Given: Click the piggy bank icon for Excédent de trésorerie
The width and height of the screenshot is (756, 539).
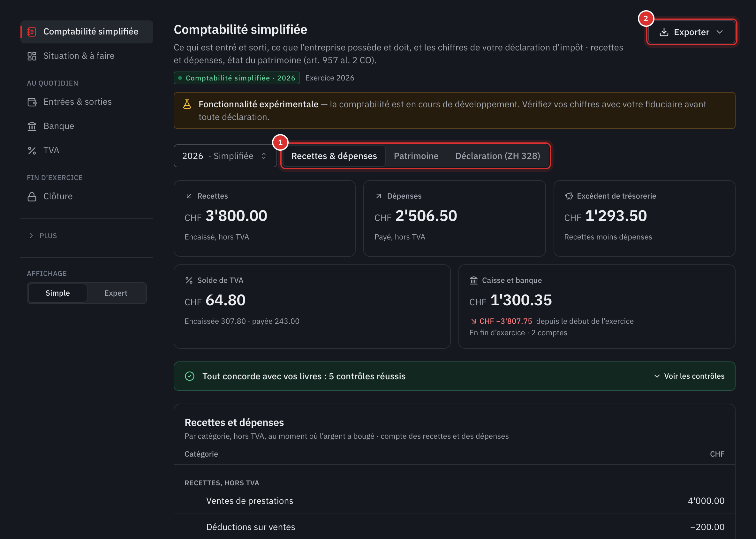Looking at the screenshot, I should 569,196.
